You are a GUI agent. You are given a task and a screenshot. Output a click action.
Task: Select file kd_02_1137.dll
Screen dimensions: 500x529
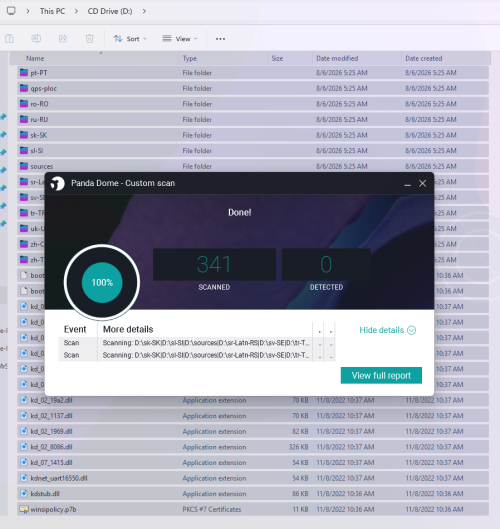click(253, 416)
